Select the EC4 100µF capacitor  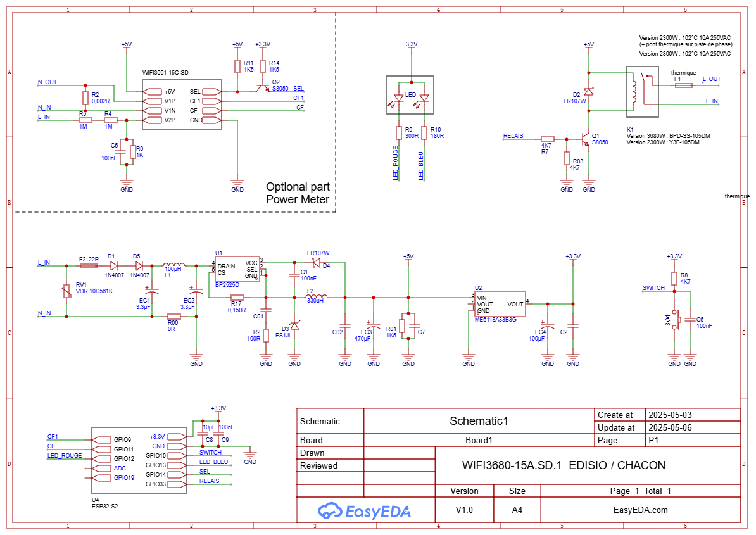(547, 325)
